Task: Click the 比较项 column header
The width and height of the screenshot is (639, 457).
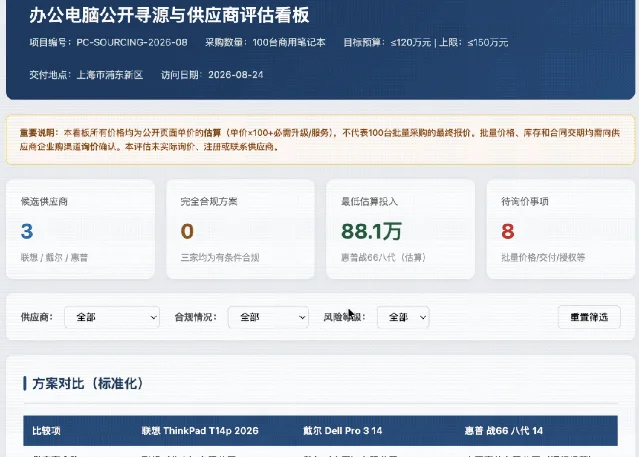Action: (x=46, y=431)
